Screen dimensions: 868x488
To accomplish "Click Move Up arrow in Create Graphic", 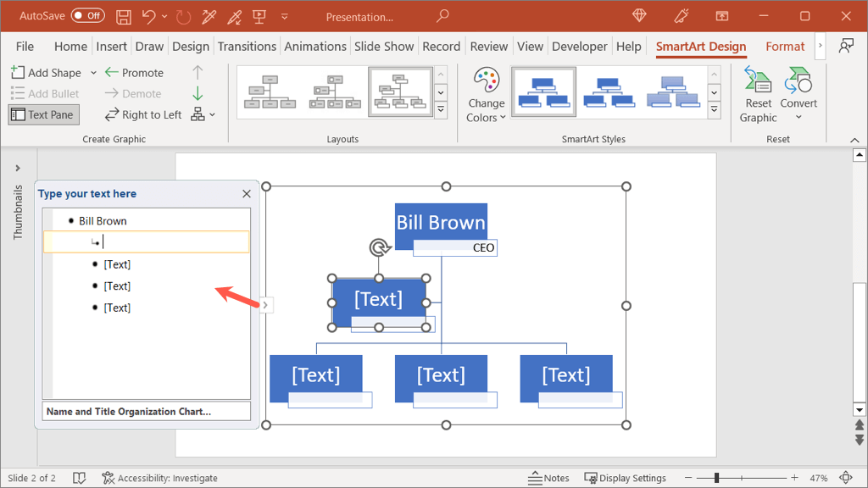I will [198, 73].
